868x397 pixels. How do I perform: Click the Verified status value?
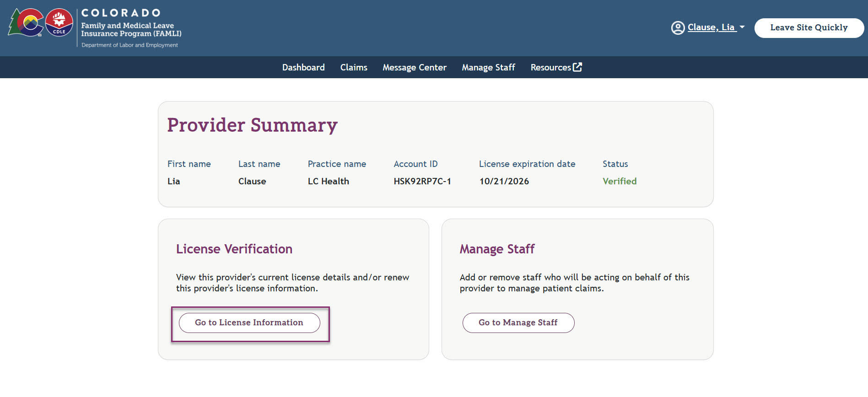620,181
